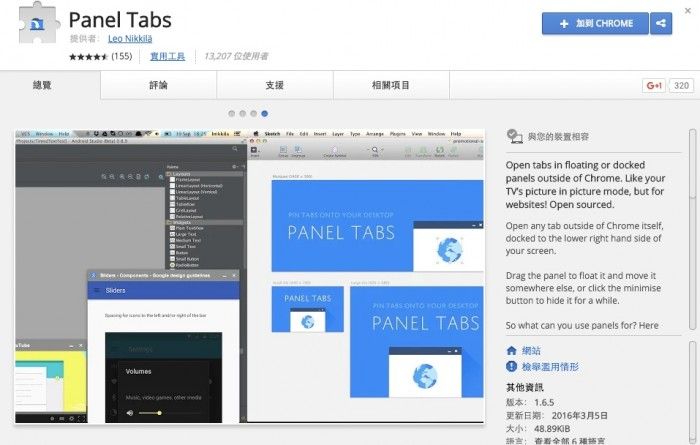Click the additional info panel scrollbar
Screen dimensions: 700x445
[693, 393]
